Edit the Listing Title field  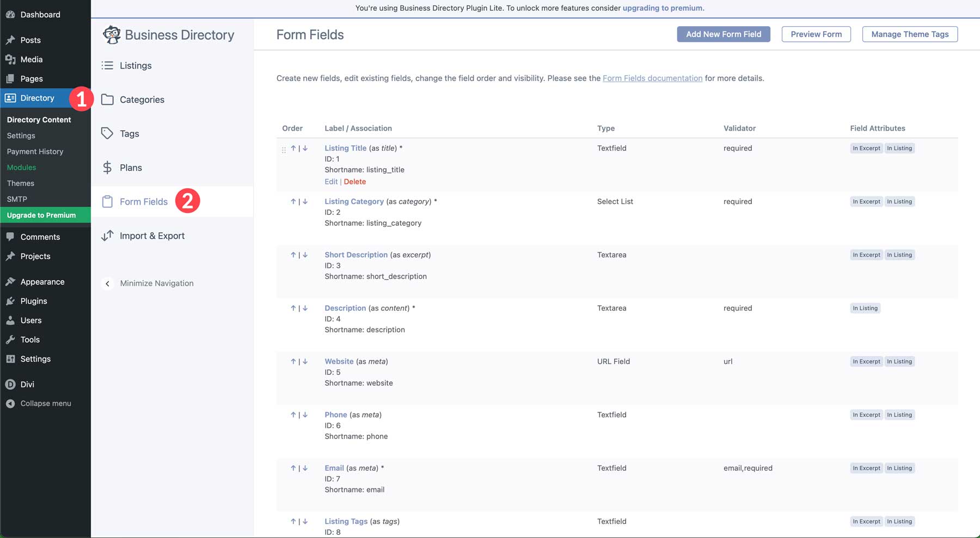[x=331, y=181]
